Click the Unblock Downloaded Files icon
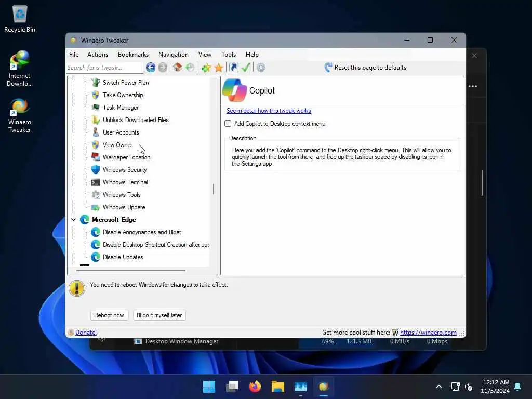This screenshot has width=532, height=399. click(96, 120)
